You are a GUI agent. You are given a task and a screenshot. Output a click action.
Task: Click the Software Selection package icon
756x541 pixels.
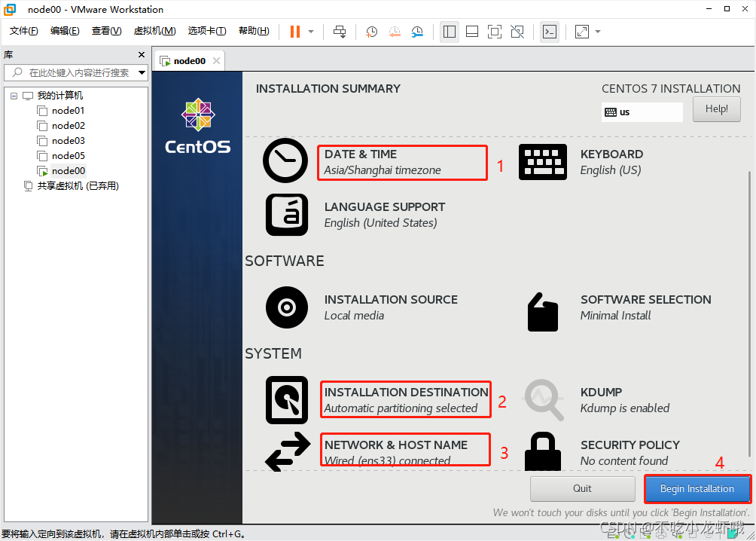point(543,312)
